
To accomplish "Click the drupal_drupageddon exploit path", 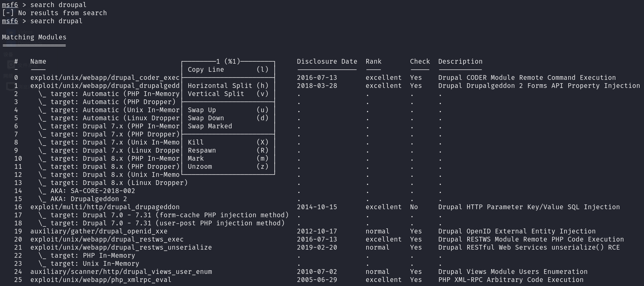I will point(105,207).
